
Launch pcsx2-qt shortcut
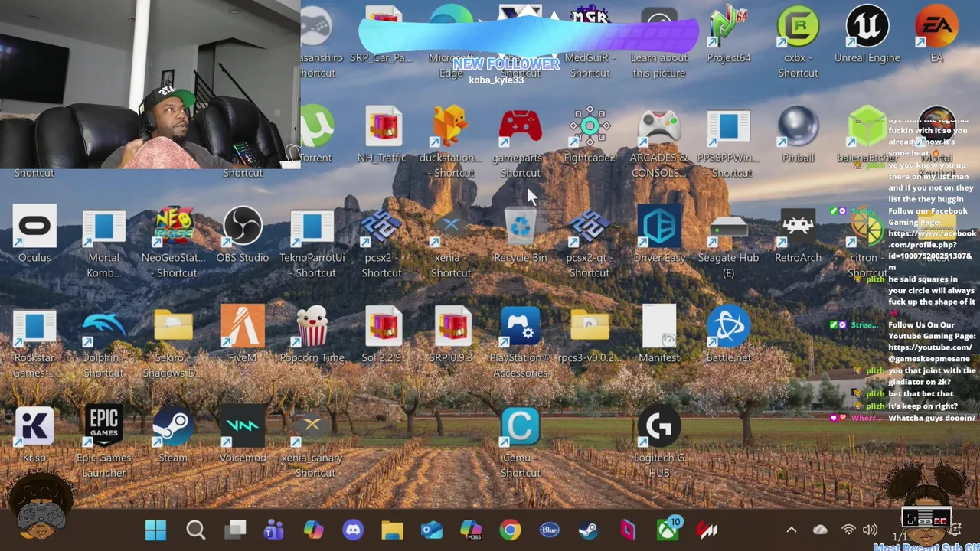click(590, 227)
